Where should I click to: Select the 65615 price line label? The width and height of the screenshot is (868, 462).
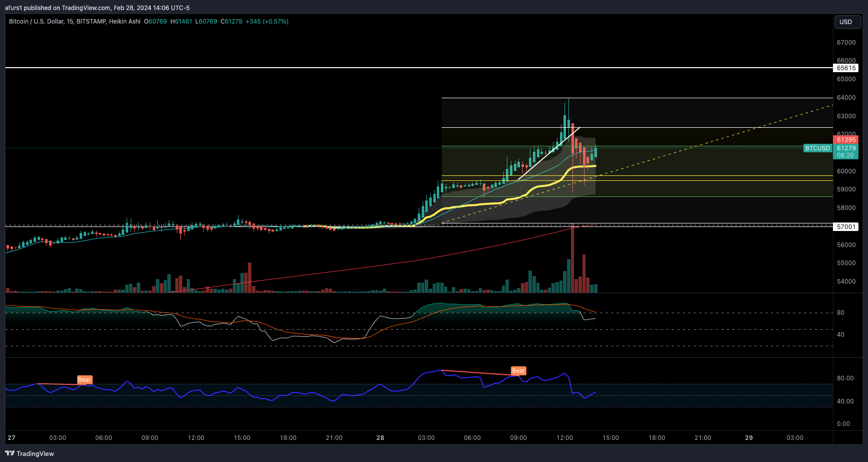[x=846, y=68]
